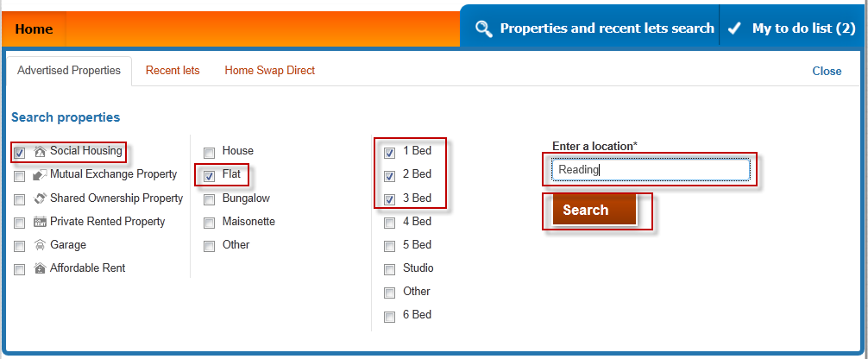Click the Private Rented Property icon

click(x=40, y=222)
